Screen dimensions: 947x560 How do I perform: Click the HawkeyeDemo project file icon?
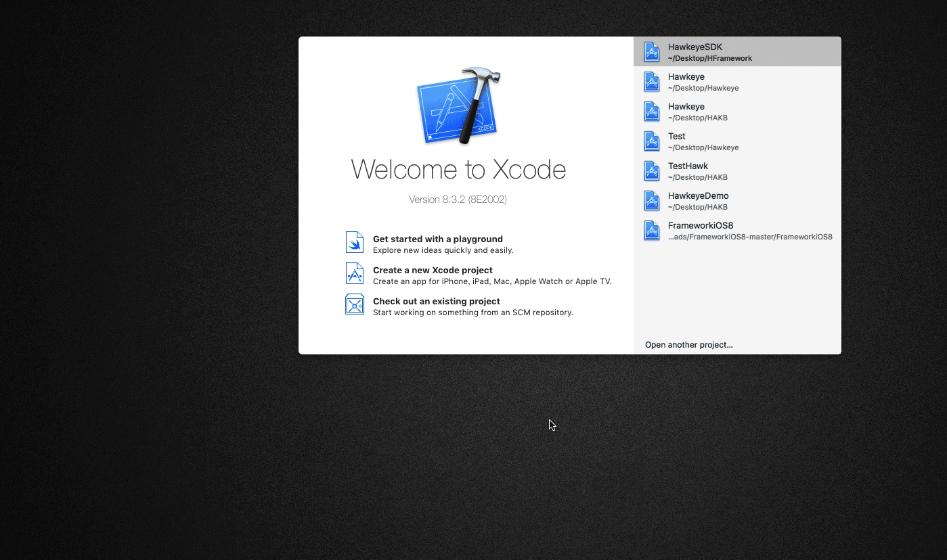coord(652,201)
